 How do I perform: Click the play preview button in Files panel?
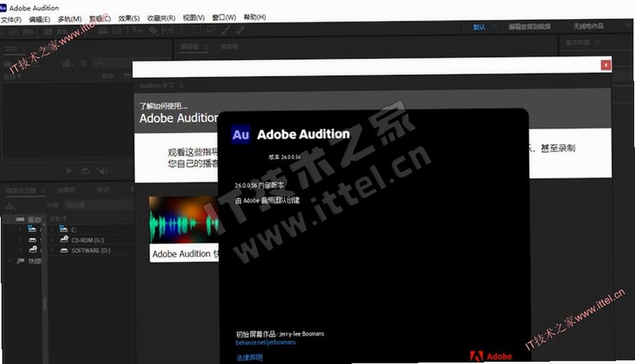coord(69,171)
